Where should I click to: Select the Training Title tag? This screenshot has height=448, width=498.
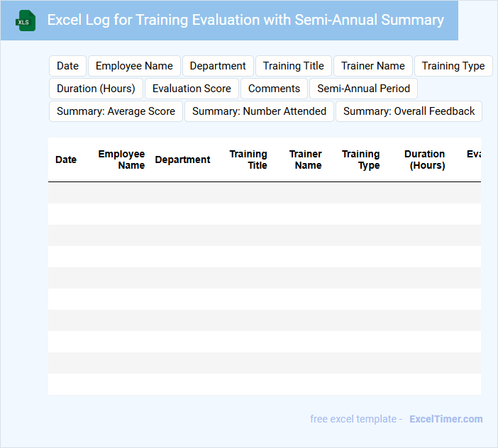point(293,66)
